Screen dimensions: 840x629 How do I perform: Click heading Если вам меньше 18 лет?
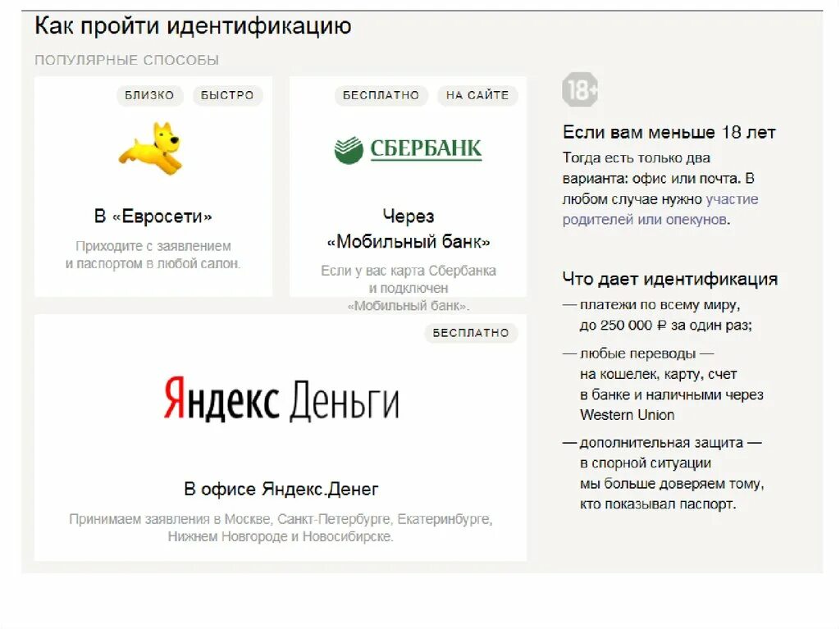point(669,132)
